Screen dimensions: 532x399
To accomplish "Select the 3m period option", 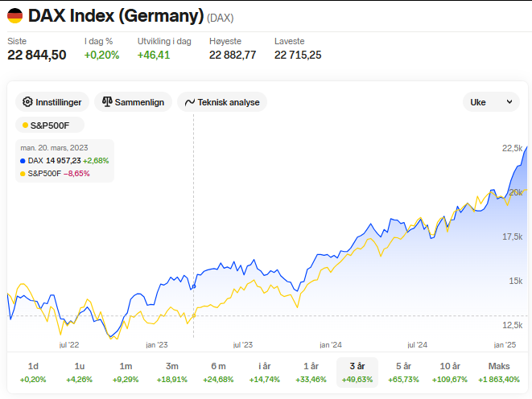I will [172, 372].
